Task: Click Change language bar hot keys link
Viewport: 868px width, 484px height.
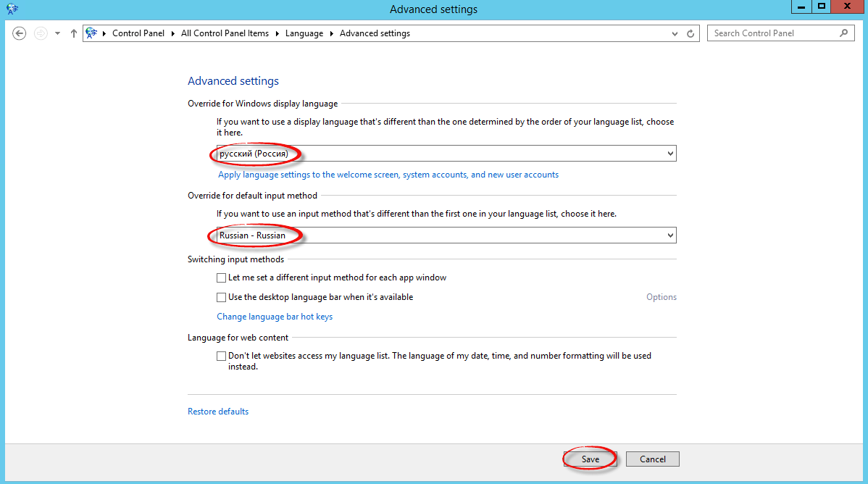Action: click(275, 317)
